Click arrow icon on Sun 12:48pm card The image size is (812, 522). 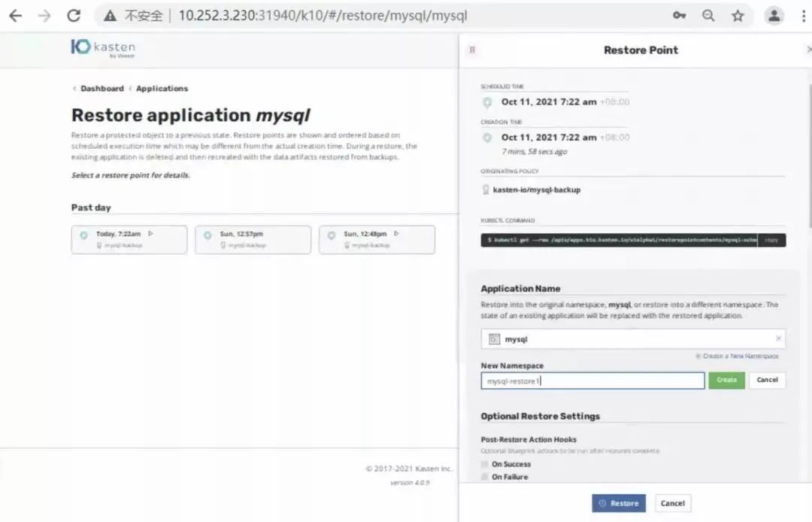[397, 234]
